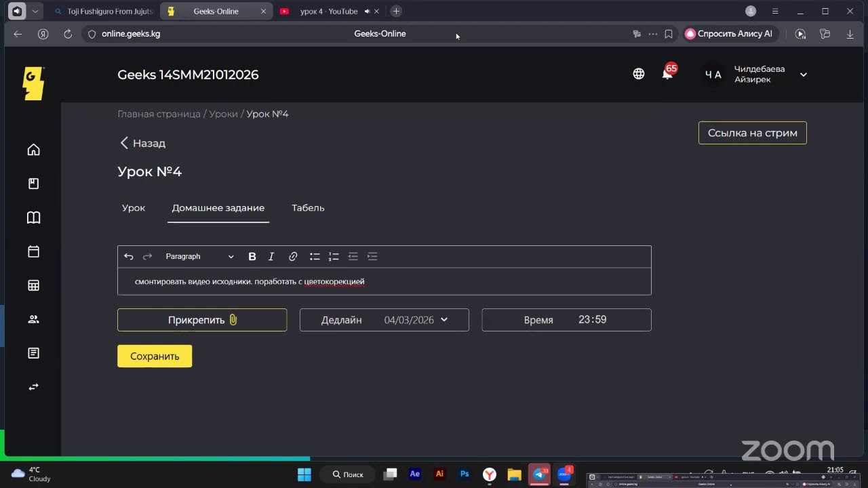Open the calendar icon in left sidebar
Image resolution: width=868 pixels, height=488 pixels.
pos(33,251)
